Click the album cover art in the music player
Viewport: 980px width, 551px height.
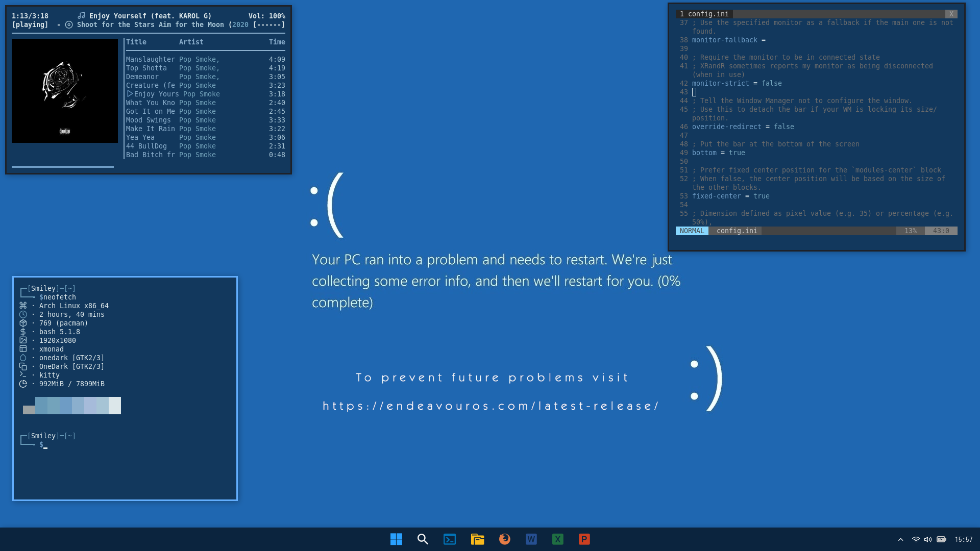click(65, 91)
